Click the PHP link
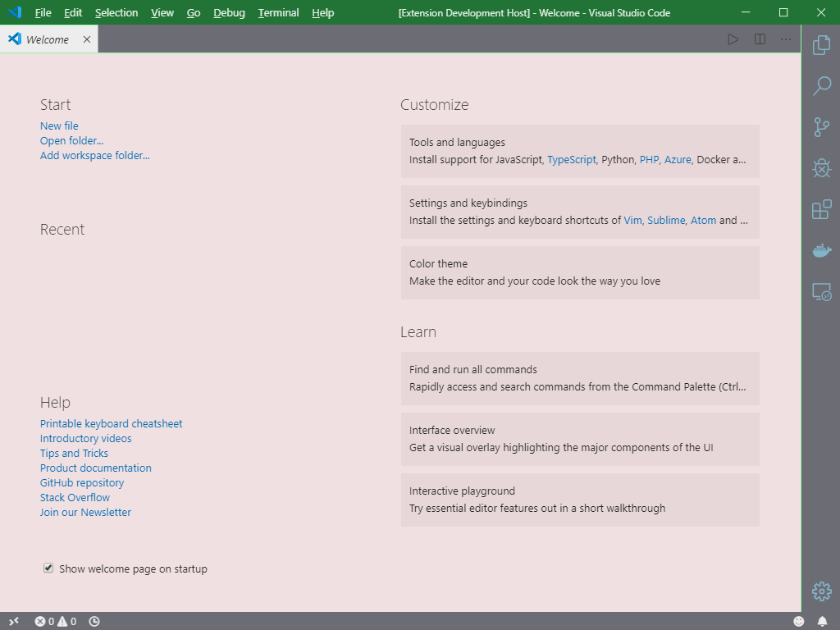Image resolution: width=840 pixels, height=630 pixels. [649, 160]
